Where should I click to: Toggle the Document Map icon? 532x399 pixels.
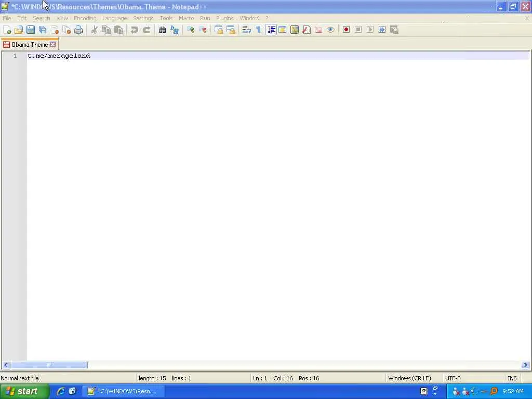295,30
